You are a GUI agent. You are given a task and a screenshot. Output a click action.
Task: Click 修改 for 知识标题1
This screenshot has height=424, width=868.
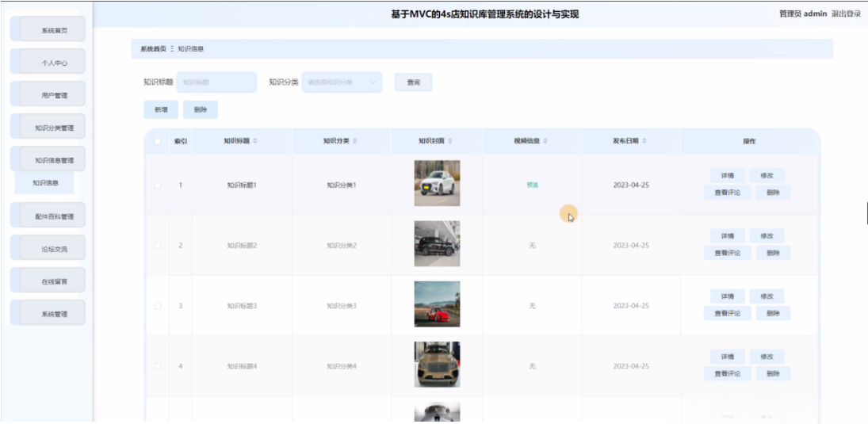(x=767, y=175)
